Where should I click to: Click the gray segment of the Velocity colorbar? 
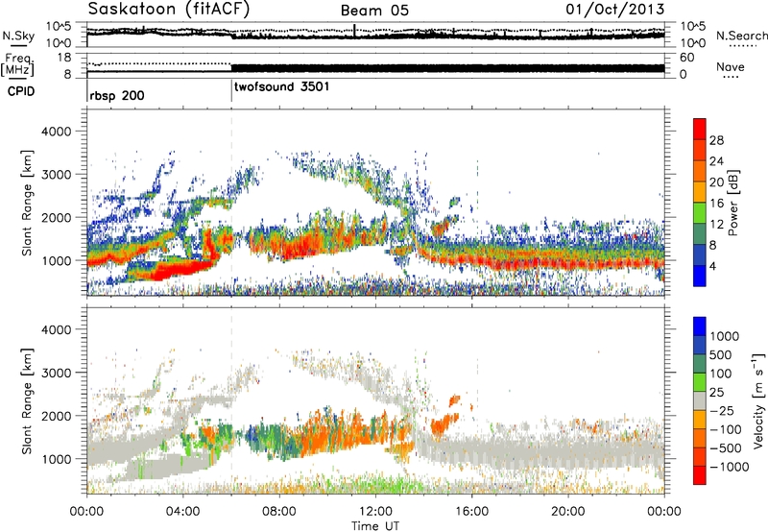pyautogui.click(x=700, y=401)
